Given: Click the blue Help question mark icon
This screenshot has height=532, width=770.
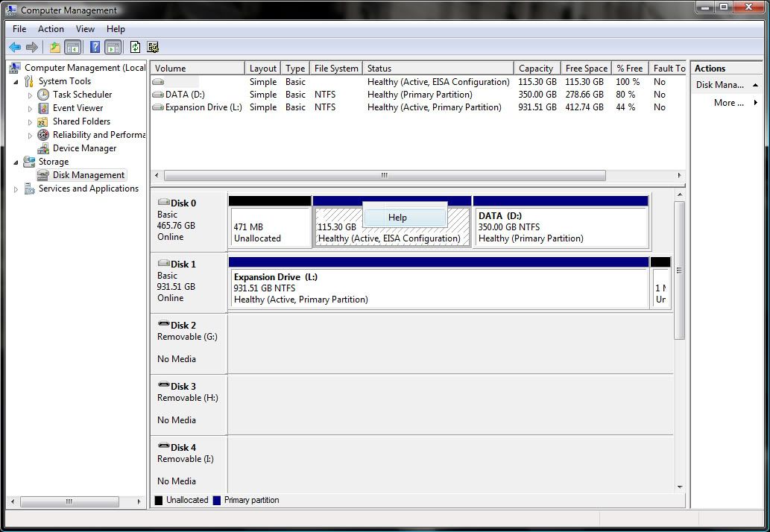Looking at the screenshot, I should [95, 47].
